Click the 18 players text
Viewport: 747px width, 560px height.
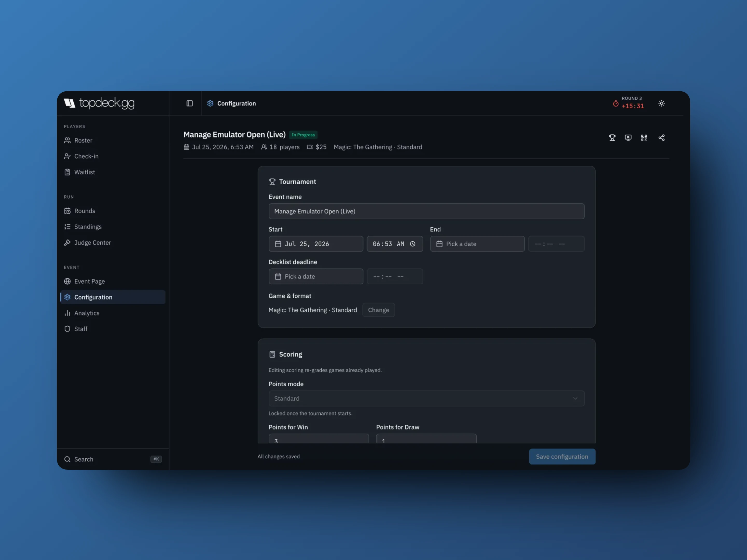284,147
